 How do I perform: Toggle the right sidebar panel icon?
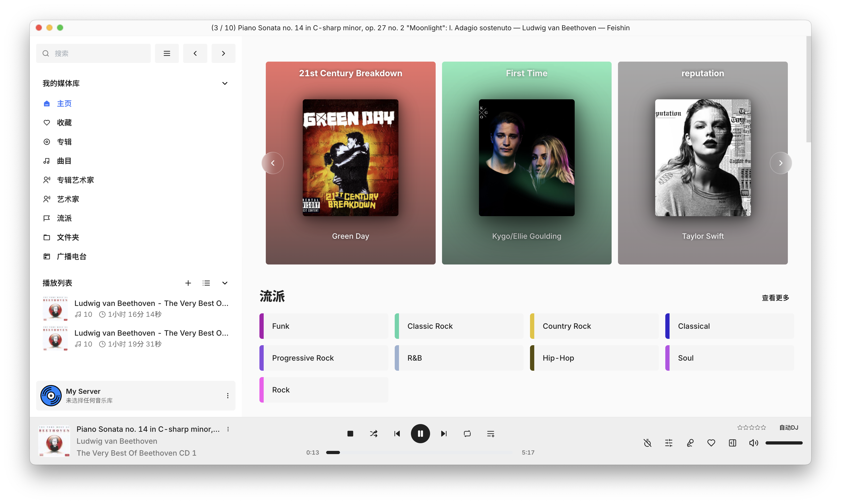coord(732,443)
